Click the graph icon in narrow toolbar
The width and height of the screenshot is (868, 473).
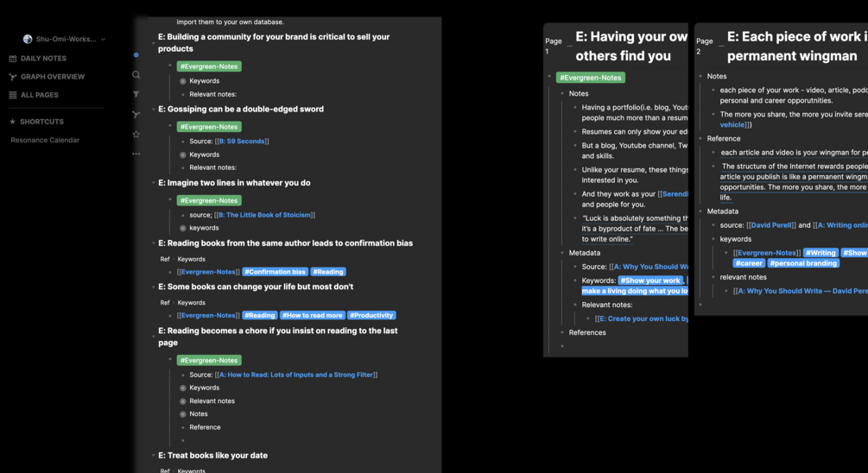(136, 114)
